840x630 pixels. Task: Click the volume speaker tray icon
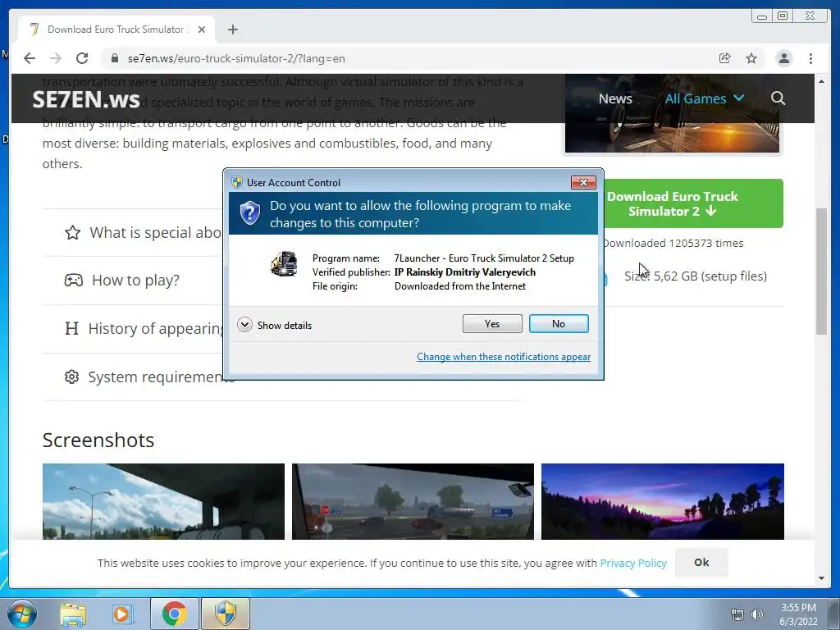(x=756, y=614)
